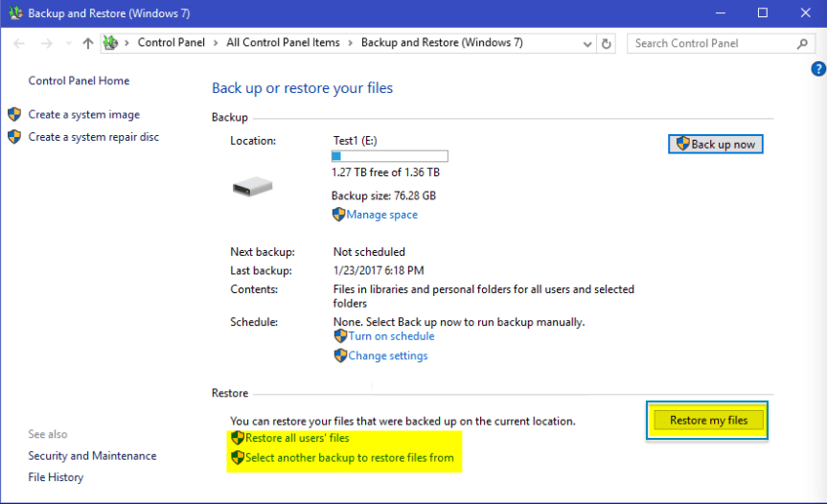
Task: Select Control Panel breadcrumb
Action: pos(171,43)
